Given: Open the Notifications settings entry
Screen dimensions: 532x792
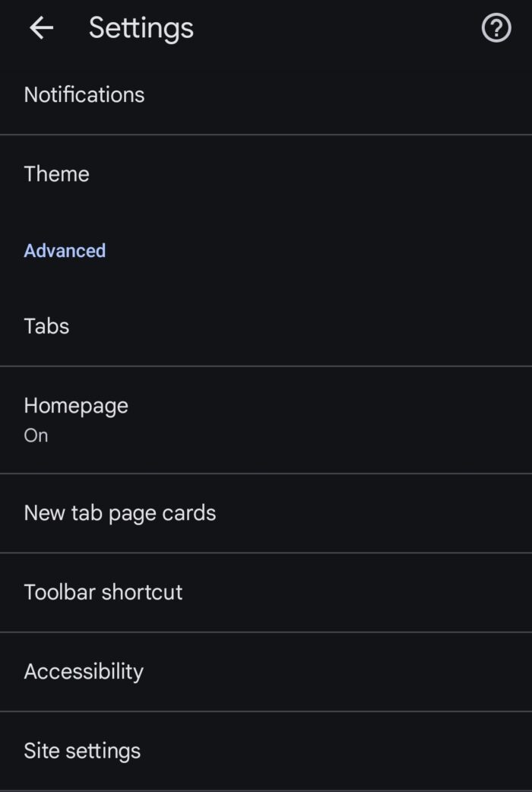Looking at the screenshot, I should pyautogui.click(x=84, y=94).
